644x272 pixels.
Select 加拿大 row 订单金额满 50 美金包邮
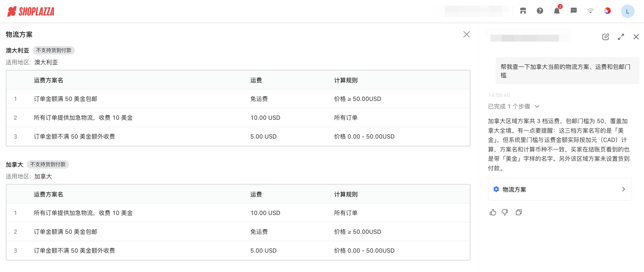coord(238,232)
